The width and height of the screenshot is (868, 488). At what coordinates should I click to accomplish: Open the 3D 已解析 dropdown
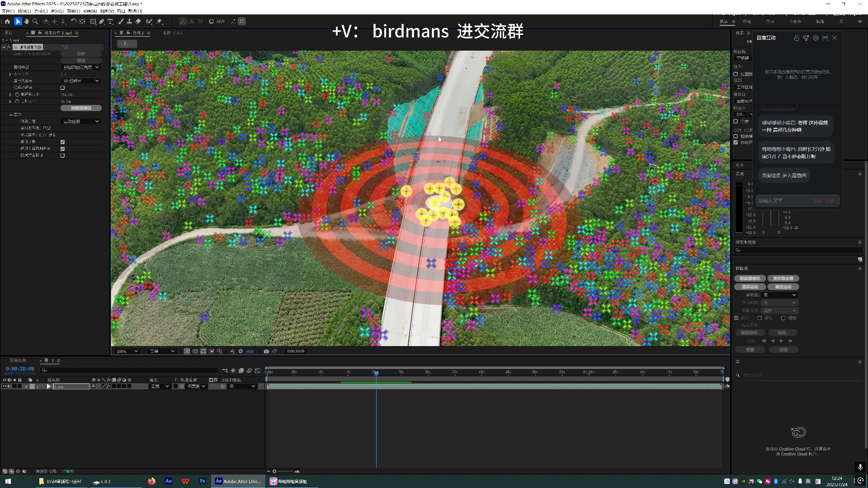coord(81,81)
